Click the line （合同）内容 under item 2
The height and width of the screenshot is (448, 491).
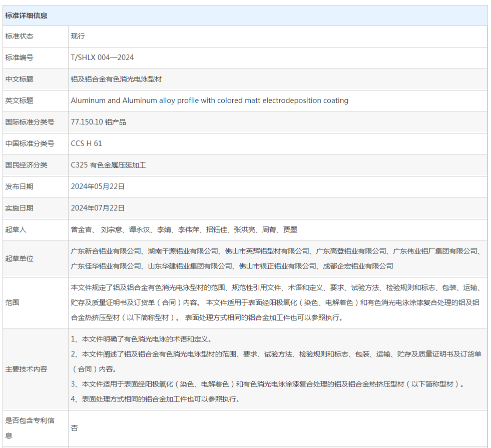[x=95, y=369]
